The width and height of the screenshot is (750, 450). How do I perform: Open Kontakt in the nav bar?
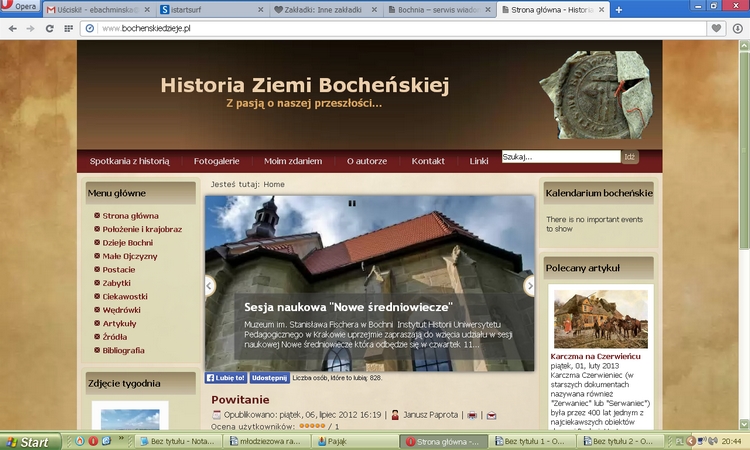[428, 161]
